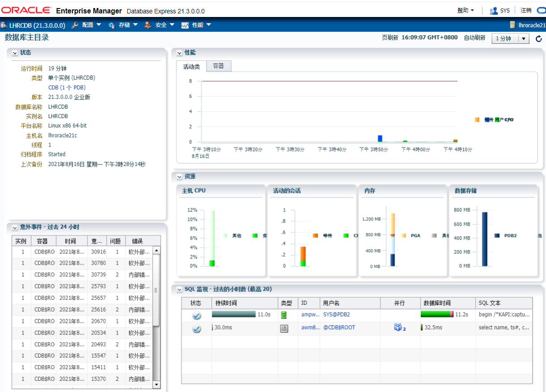Collapse the 性能 section
Screen dimensions: 546x392
point(179,52)
